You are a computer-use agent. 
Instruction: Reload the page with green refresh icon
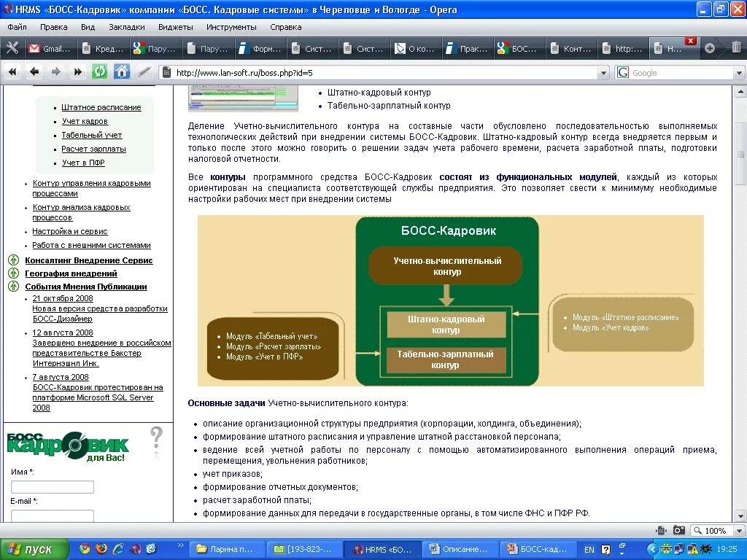(99, 72)
